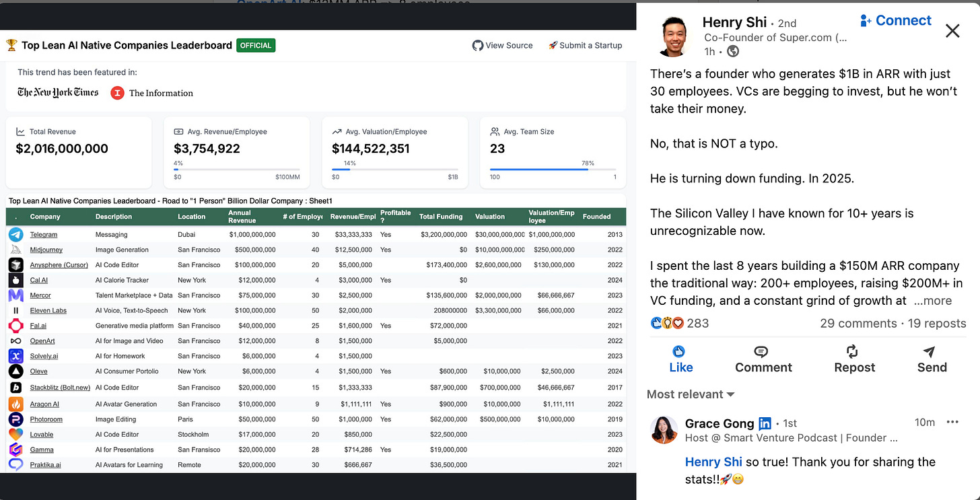Click the Telegram logo icon

(x=16, y=234)
